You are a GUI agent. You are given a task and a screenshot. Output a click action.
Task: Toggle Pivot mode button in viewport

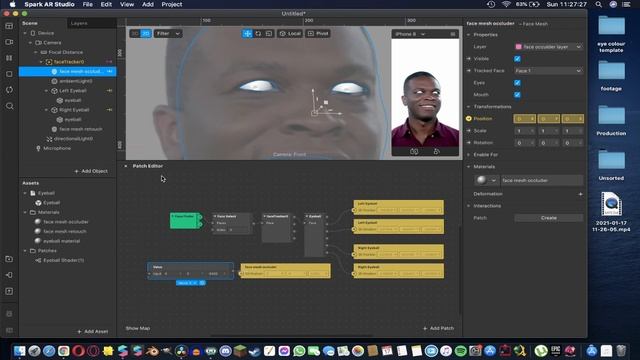pyautogui.click(x=318, y=33)
